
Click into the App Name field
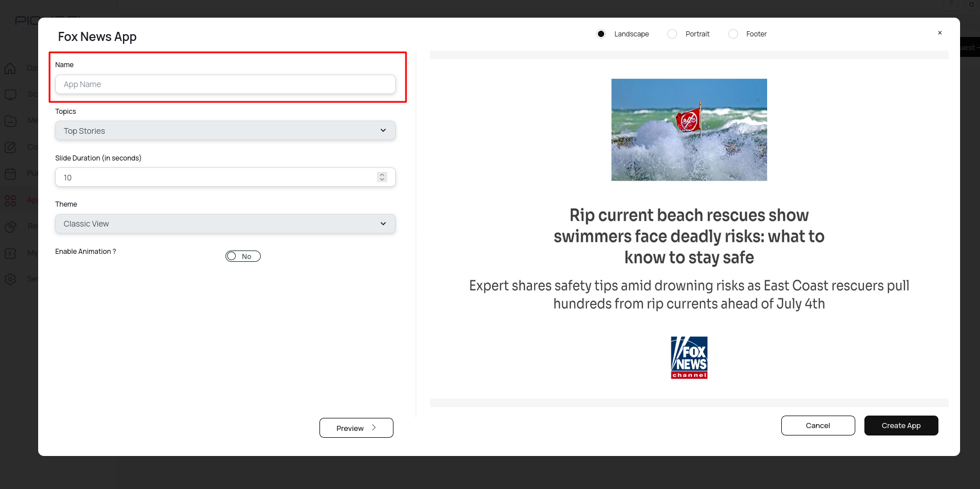[x=225, y=84]
